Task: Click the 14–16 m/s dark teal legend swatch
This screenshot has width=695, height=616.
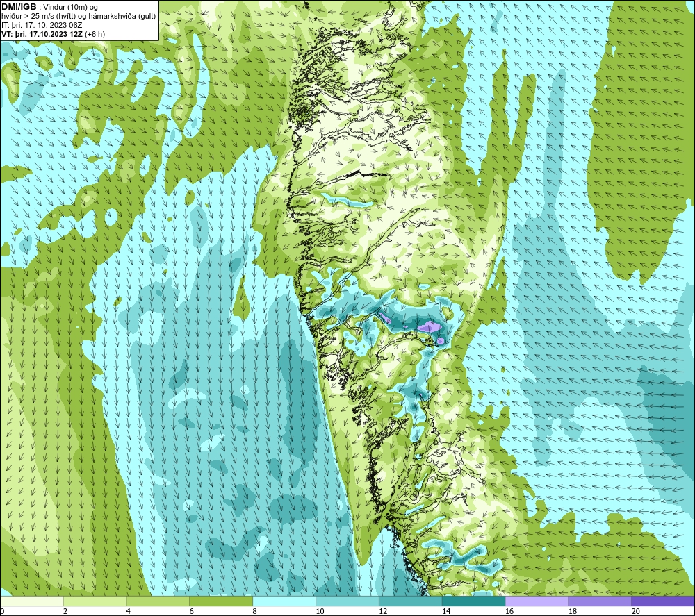Action: click(x=473, y=601)
